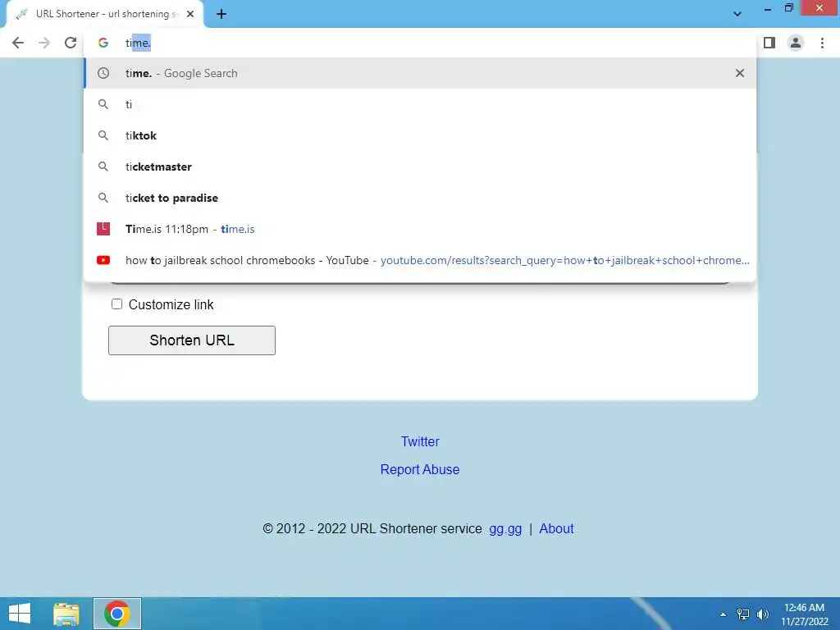Click the magnifier icon beside 'ticketmaster'

[103, 167]
